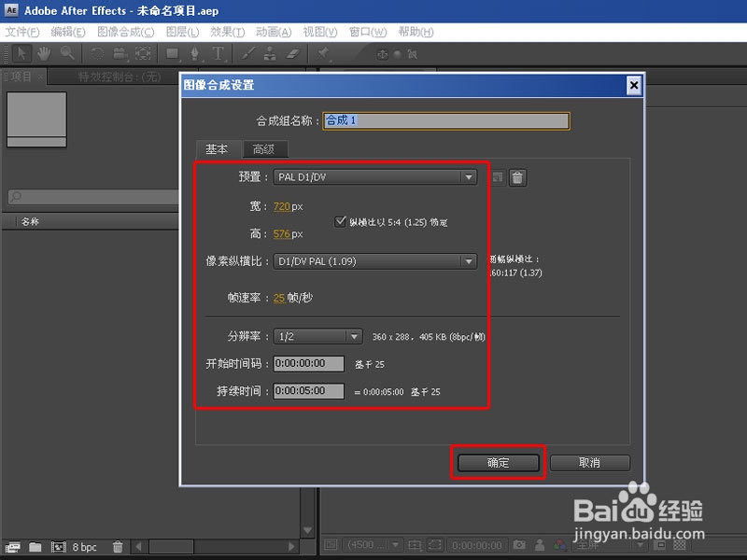Select the Selection arrow tool

point(21,53)
